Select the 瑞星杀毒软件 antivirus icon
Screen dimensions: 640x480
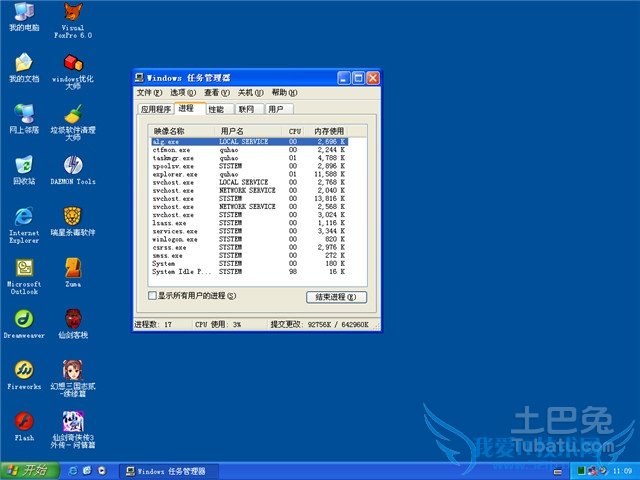73,216
